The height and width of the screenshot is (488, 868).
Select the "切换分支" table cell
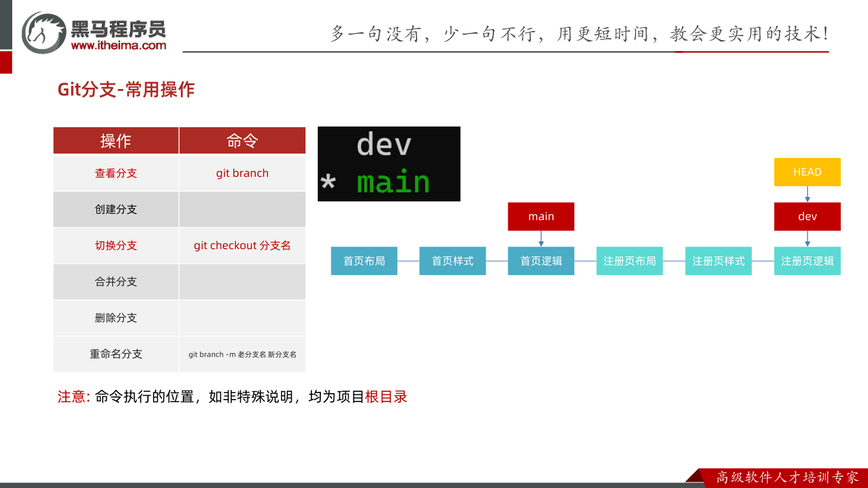[116, 245]
